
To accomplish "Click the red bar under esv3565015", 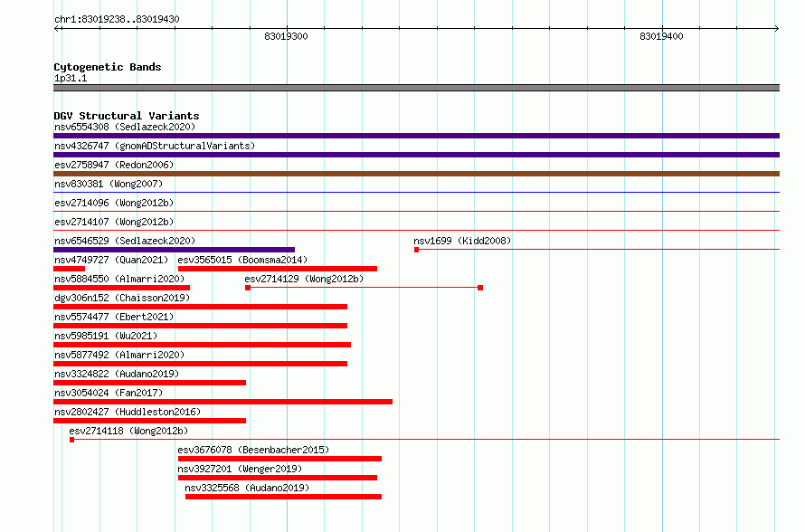I will point(278,269).
